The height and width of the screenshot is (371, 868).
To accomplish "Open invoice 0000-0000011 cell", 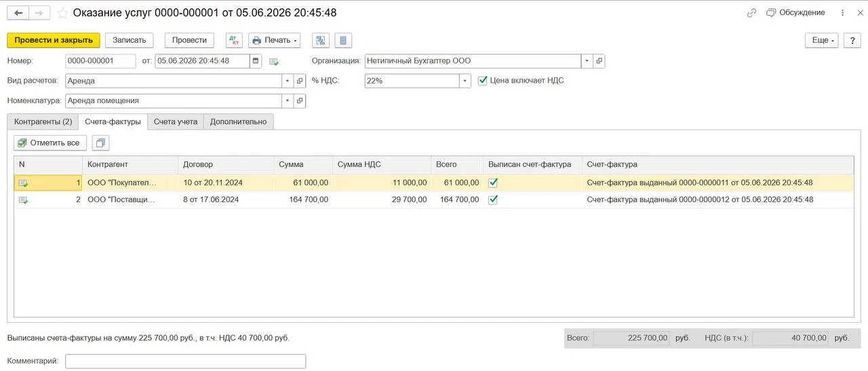I will tap(718, 183).
